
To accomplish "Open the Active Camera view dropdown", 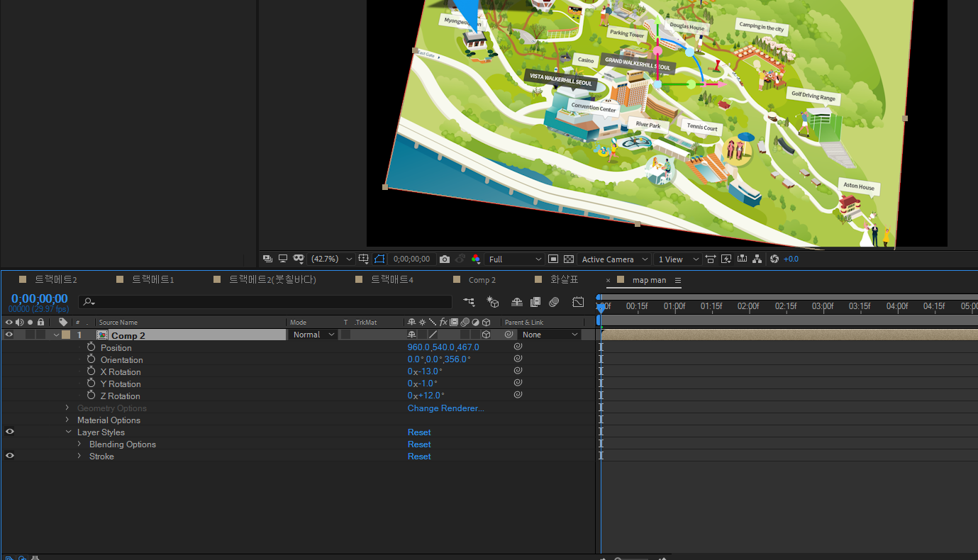I will tap(614, 259).
